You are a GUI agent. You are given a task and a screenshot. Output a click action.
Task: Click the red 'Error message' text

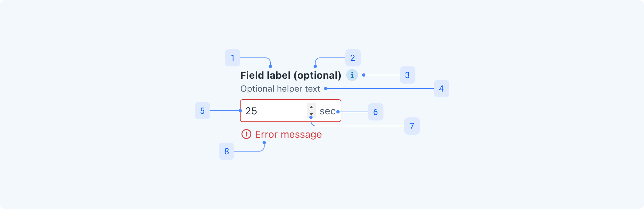(x=288, y=134)
